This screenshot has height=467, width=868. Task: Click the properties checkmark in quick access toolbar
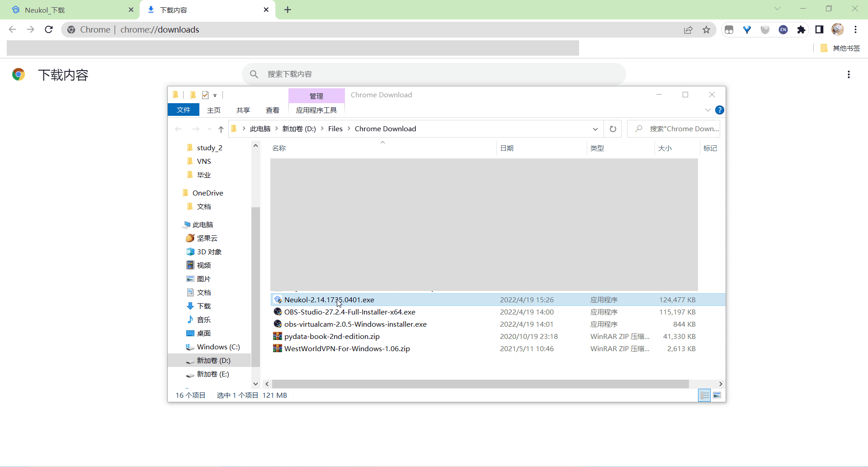[x=205, y=95]
